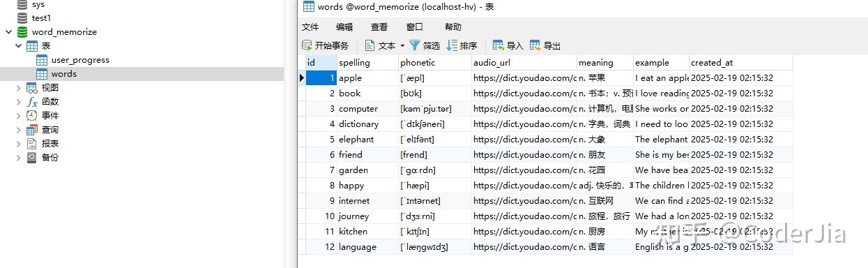Click the current row marker for apple
This screenshot has height=268, width=868.
pyautogui.click(x=302, y=78)
